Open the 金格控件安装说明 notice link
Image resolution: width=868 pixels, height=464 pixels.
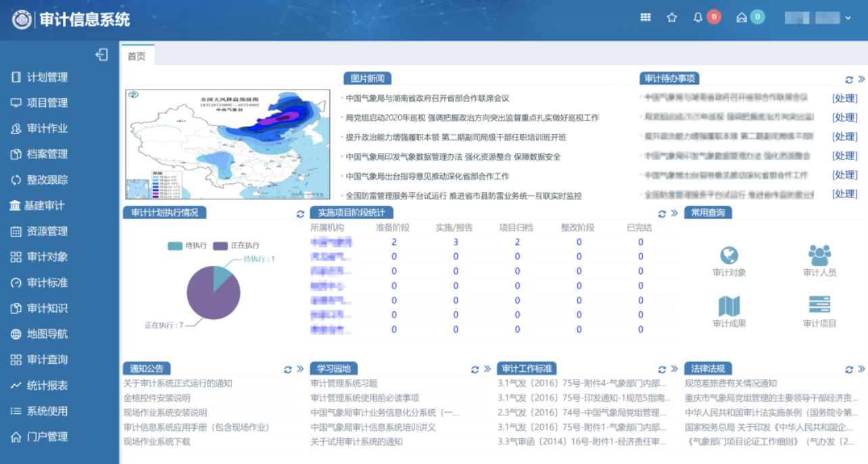click(x=157, y=398)
